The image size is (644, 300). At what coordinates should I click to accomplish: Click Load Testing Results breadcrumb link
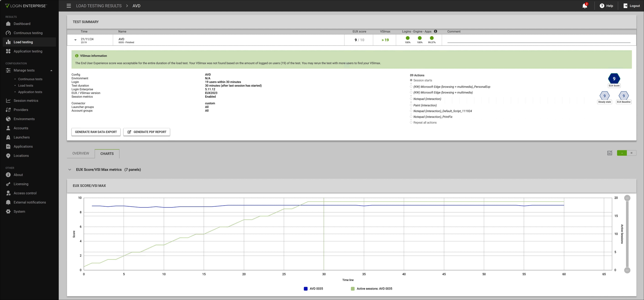coord(99,6)
